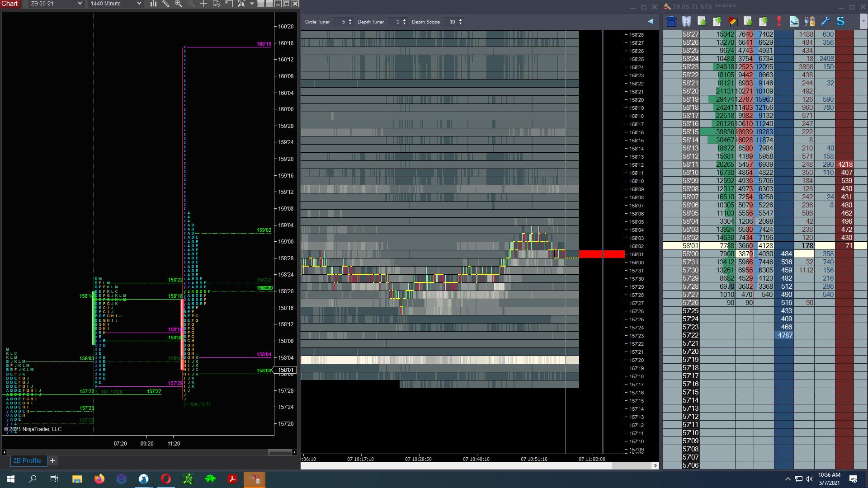This screenshot has height=488, width=868.
Task: Click the Chart menu label
Action: (9, 4)
